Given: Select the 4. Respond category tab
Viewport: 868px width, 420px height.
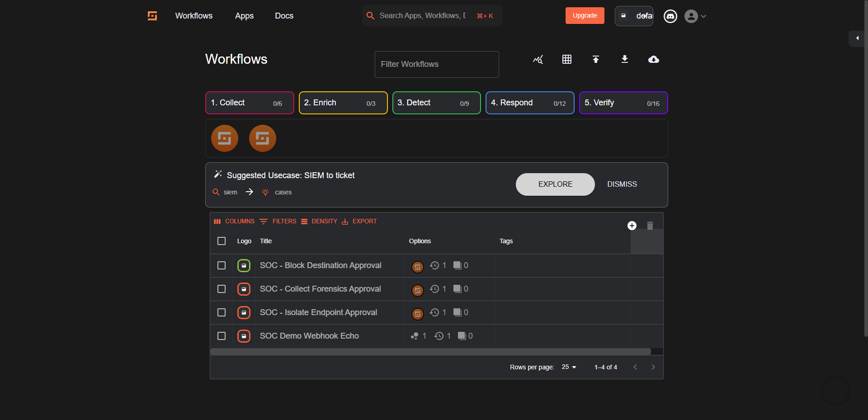Looking at the screenshot, I should coord(530,103).
